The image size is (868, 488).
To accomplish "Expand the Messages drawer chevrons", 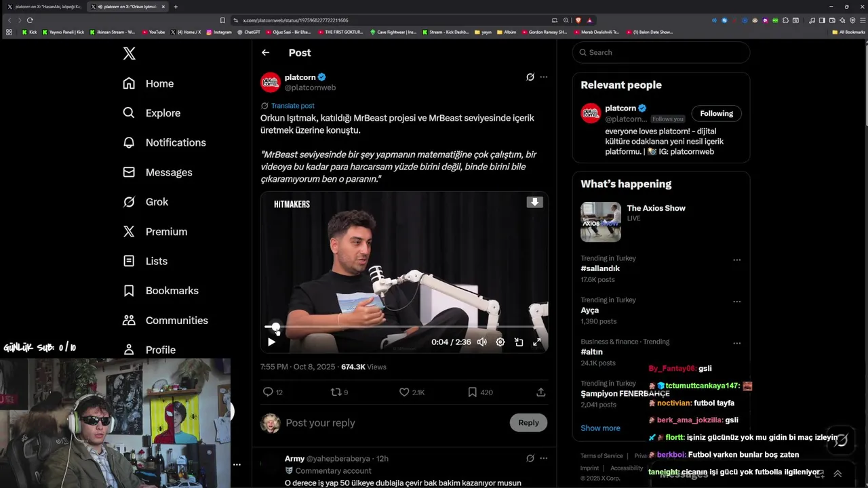I will click(x=837, y=474).
